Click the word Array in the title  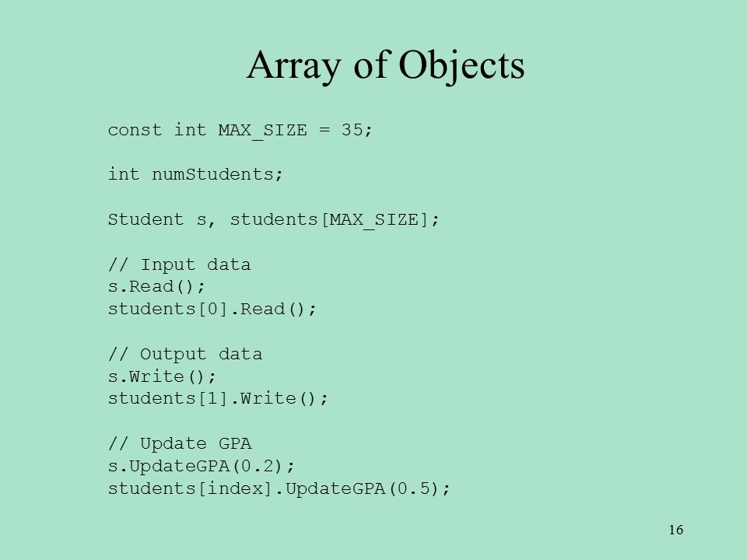point(294,65)
